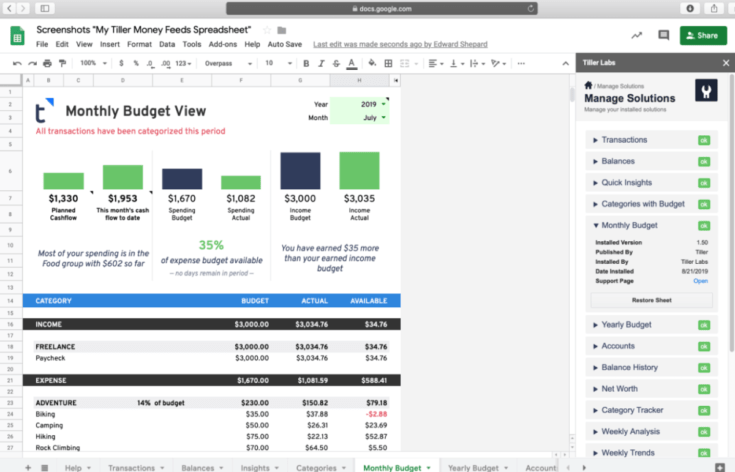Format cell as currency
Viewport: 735px width, 472px height.
(121, 63)
